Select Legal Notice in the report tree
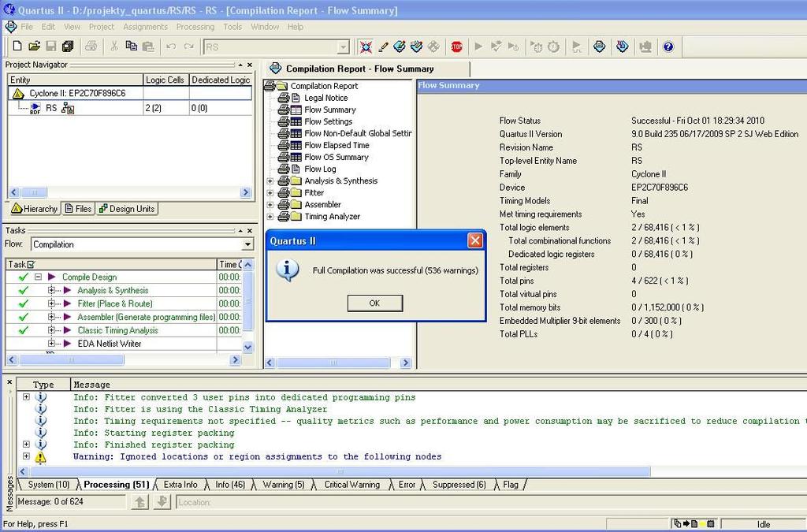Screen dimensions: 807x532 (325, 98)
